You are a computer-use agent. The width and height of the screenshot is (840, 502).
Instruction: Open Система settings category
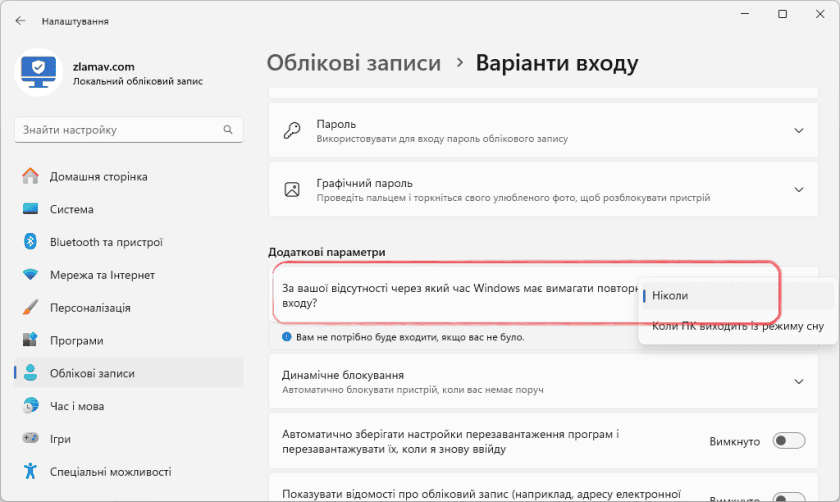pos(129,209)
